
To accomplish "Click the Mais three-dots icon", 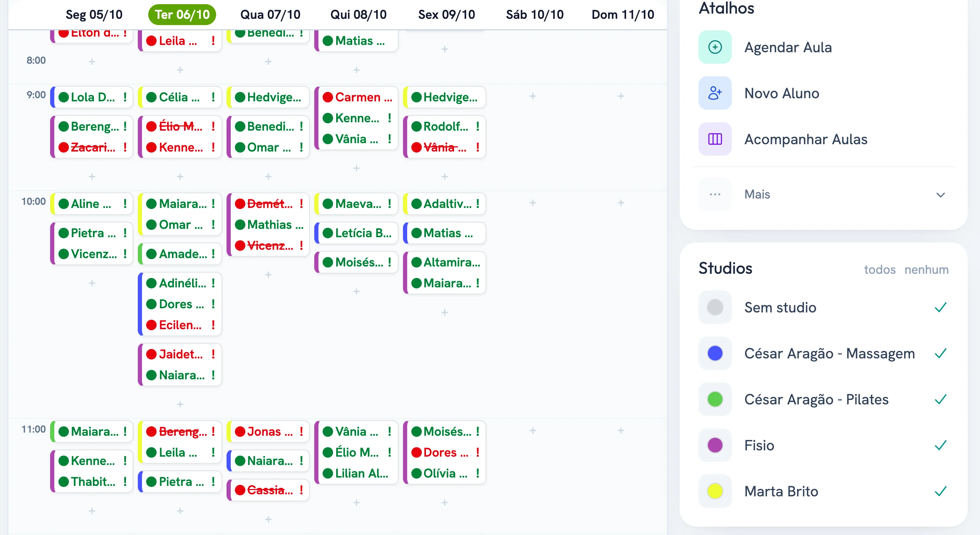I will (x=715, y=195).
